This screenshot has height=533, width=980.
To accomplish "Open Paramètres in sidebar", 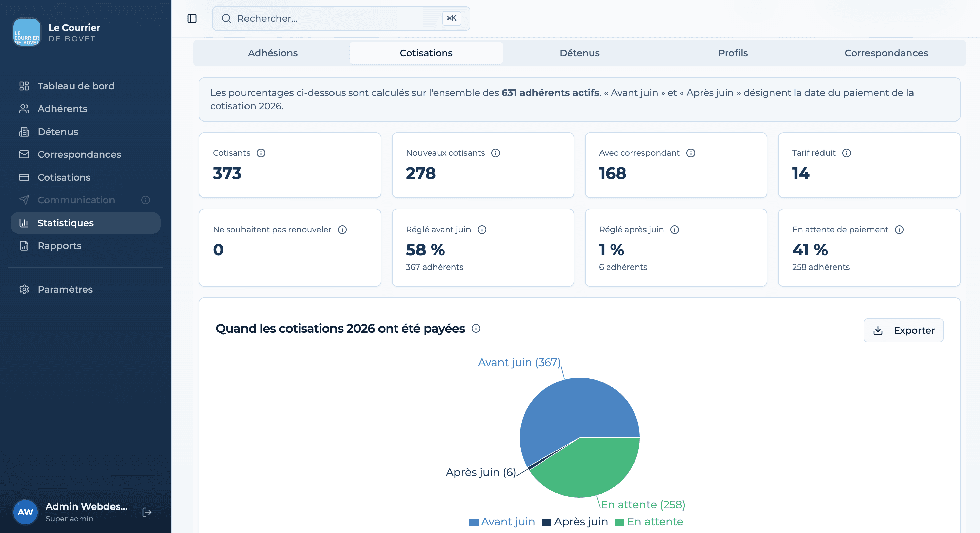I will [x=86, y=289].
